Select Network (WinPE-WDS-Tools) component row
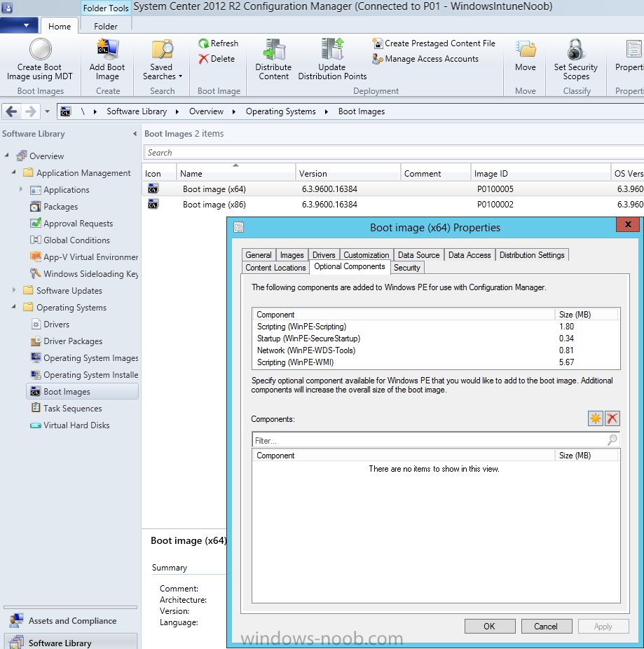This screenshot has width=644, height=649. [436, 350]
